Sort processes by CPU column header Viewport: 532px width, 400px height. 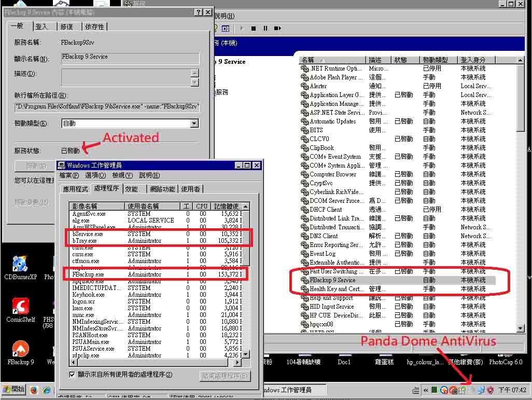click(202, 206)
